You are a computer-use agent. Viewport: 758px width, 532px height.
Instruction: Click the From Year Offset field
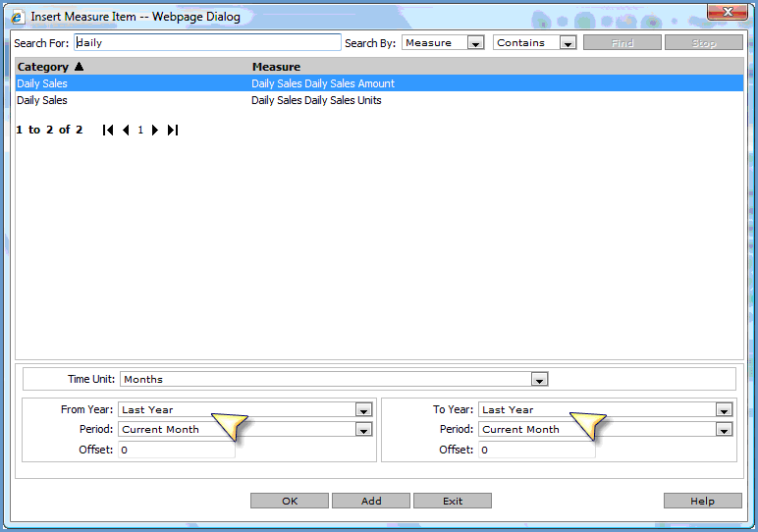(x=176, y=451)
